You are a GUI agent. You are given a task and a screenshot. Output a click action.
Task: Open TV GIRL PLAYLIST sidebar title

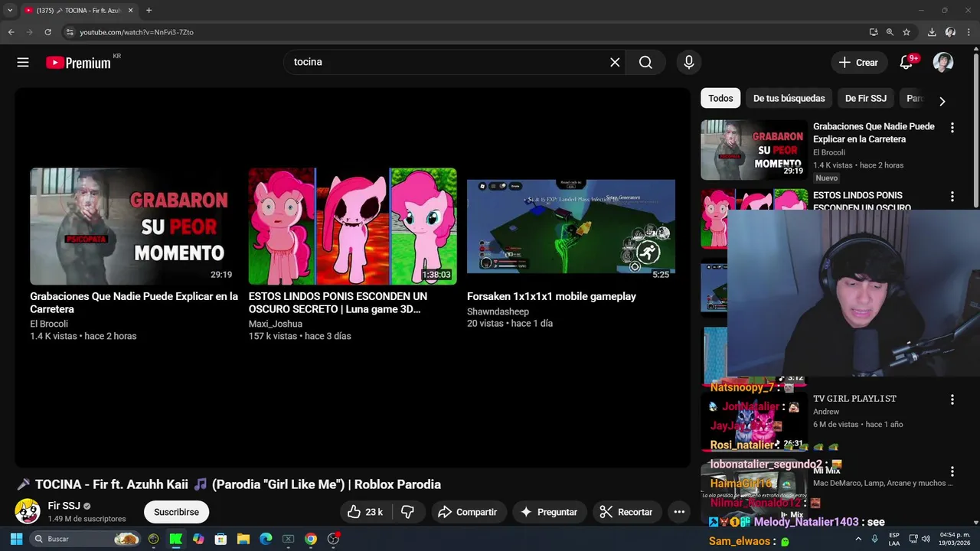[854, 399]
